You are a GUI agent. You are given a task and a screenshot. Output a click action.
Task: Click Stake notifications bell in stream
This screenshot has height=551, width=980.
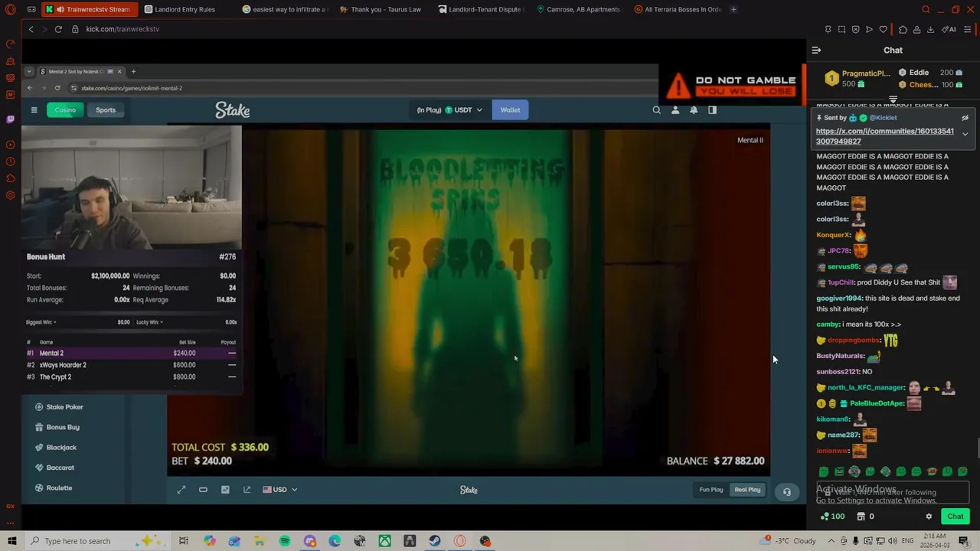[x=694, y=110]
